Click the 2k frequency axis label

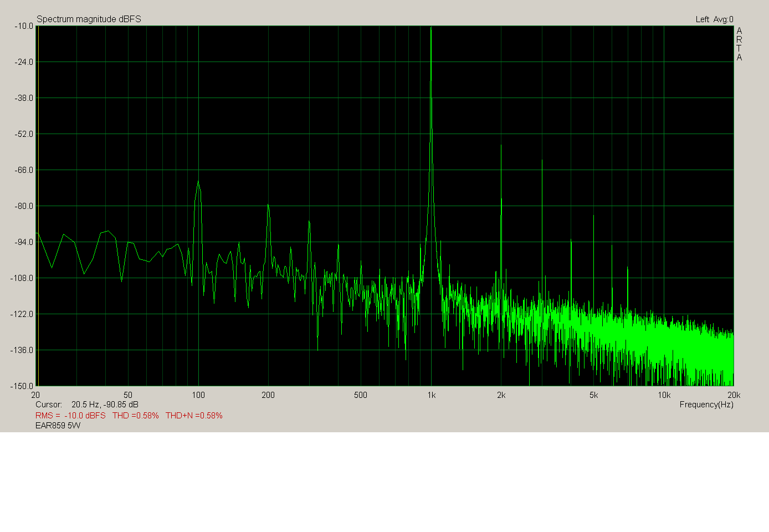coord(501,395)
